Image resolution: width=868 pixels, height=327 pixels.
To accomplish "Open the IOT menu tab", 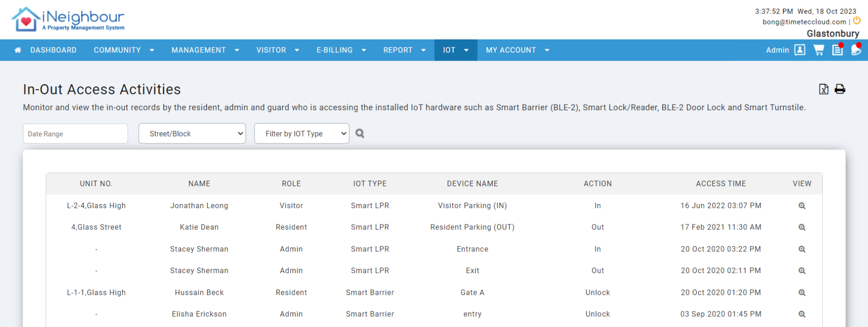I will coord(455,50).
